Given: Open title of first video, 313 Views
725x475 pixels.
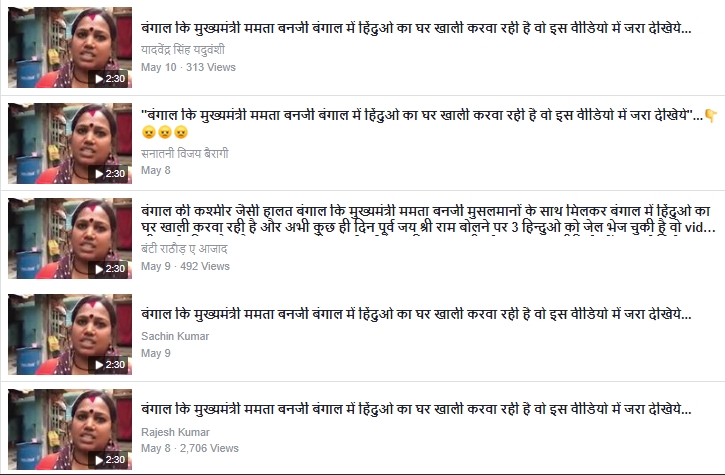Looking at the screenshot, I should click(x=416, y=28).
